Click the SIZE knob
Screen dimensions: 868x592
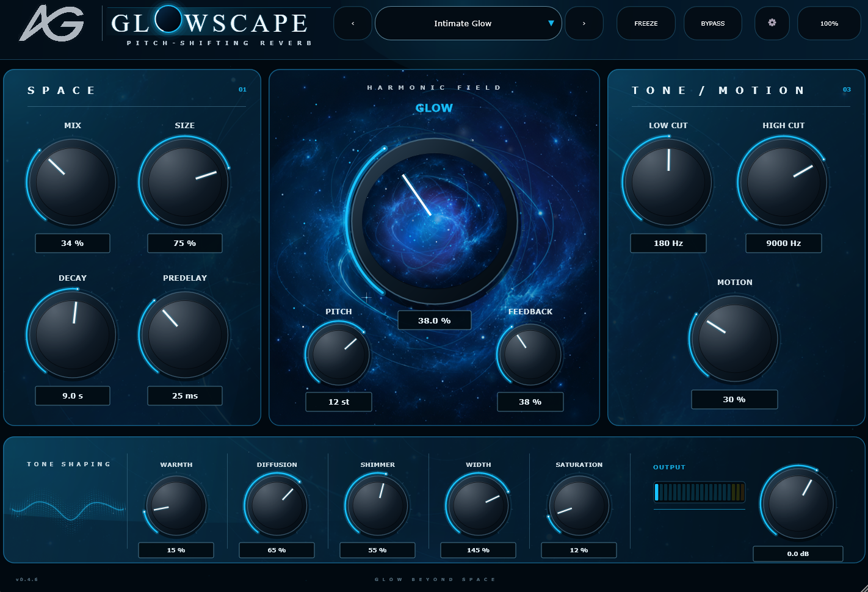coord(184,182)
